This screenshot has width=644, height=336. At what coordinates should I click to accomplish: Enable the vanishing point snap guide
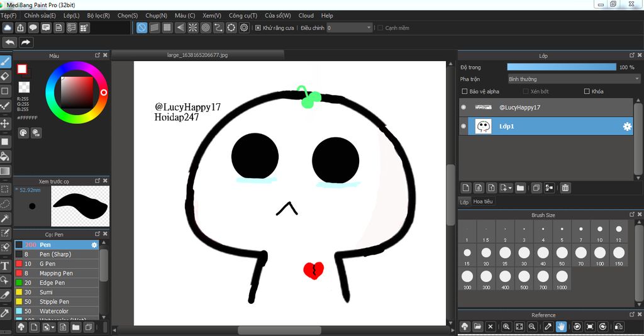point(180,28)
